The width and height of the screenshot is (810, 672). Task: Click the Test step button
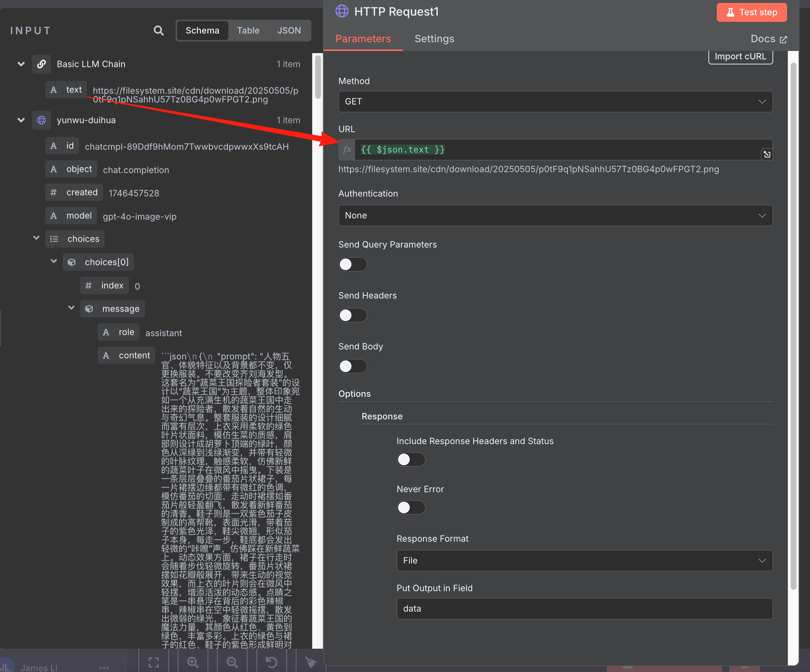(751, 12)
